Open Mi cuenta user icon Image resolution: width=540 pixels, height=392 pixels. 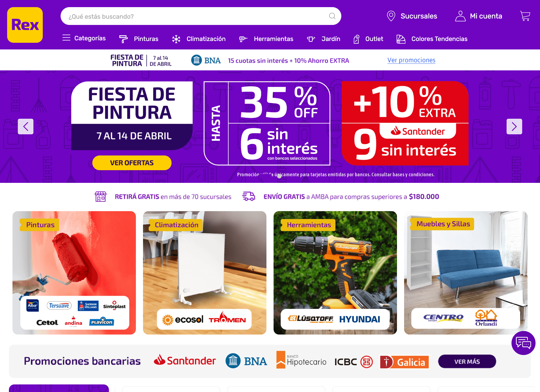click(460, 16)
